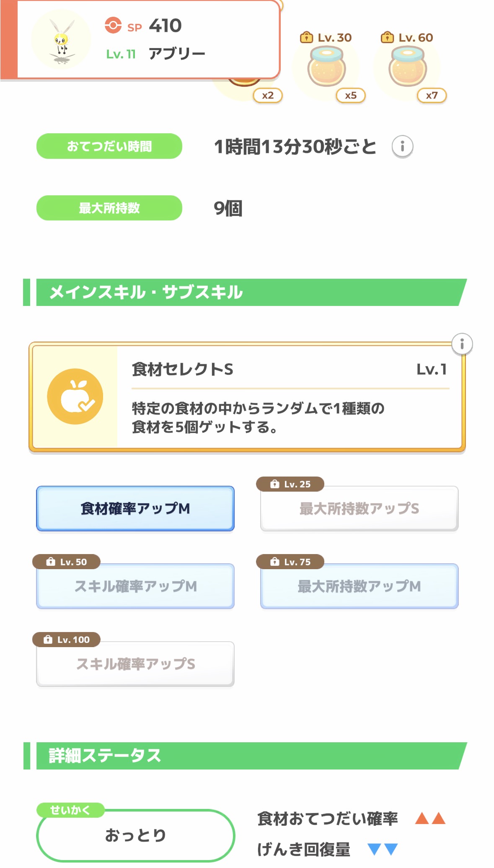This screenshot has height=868, width=494.
Task: Select the 食材確率アップM sub skill
Action: click(135, 508)
